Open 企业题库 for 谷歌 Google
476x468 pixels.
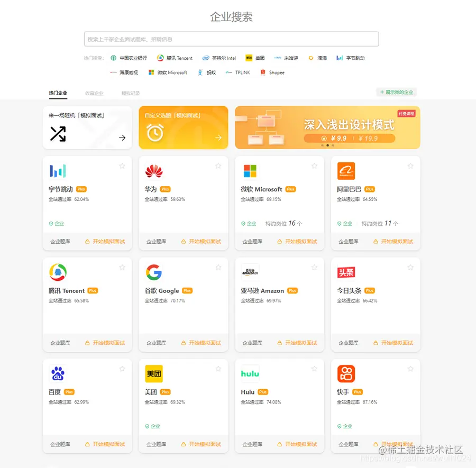[157, 343]
